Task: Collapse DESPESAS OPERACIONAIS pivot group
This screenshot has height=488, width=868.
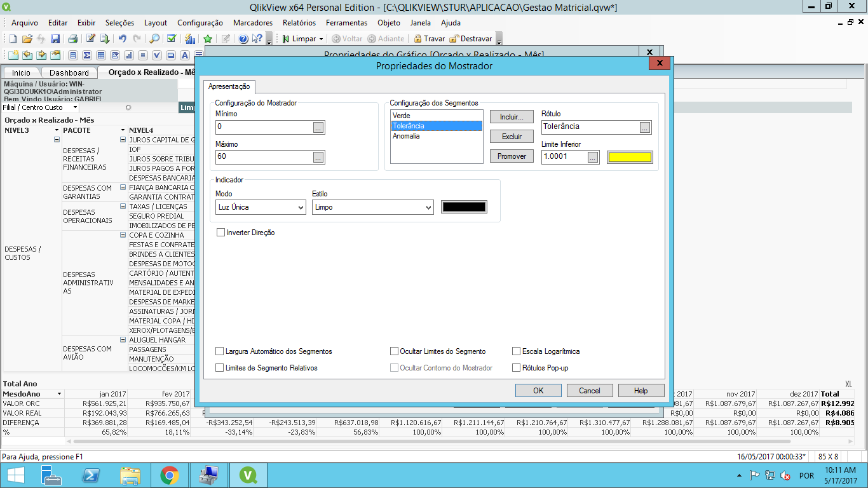Action: point(123,206)
